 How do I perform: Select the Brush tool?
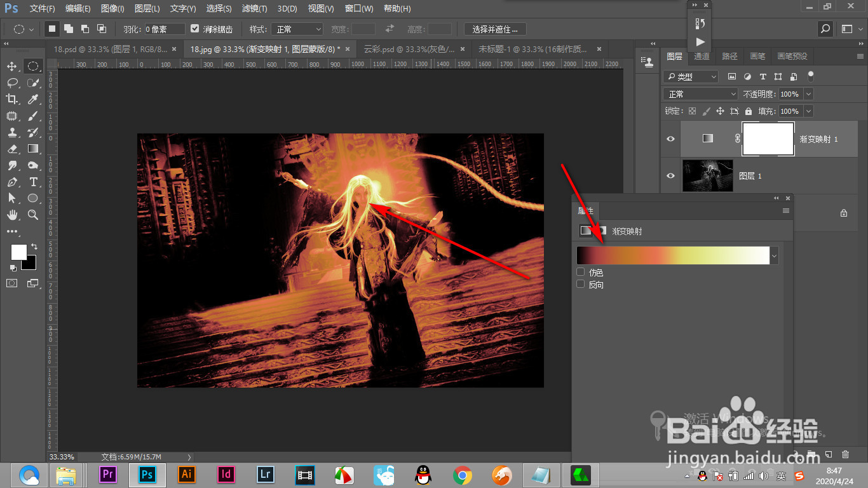(x=33, y=116)
